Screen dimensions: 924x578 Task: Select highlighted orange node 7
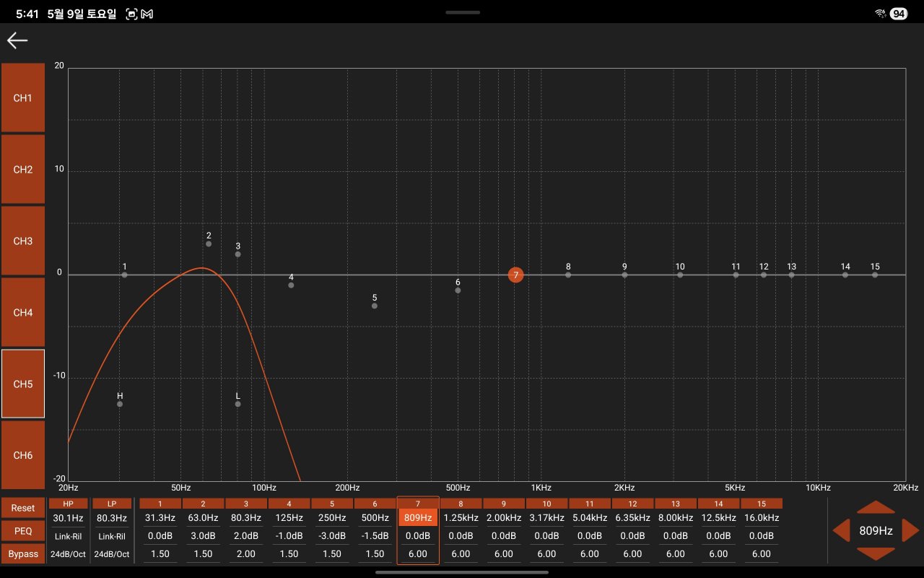[515, 275]
